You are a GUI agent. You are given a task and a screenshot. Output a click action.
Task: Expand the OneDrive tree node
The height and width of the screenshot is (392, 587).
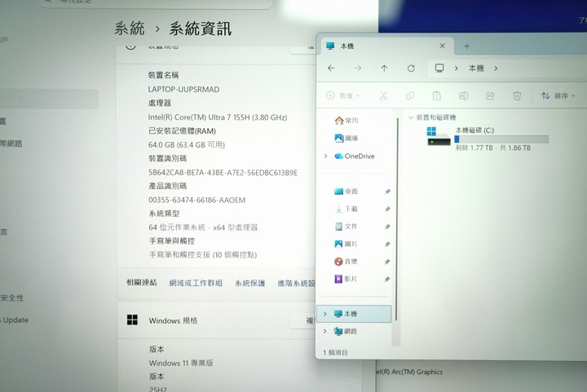pos(325,156)
